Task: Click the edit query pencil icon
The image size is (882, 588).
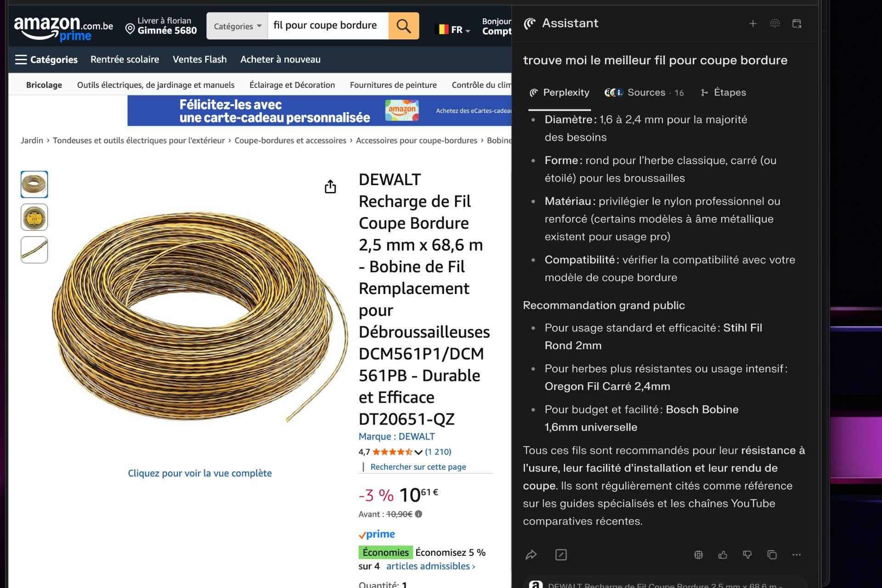Action: click(x=561, y=555)
